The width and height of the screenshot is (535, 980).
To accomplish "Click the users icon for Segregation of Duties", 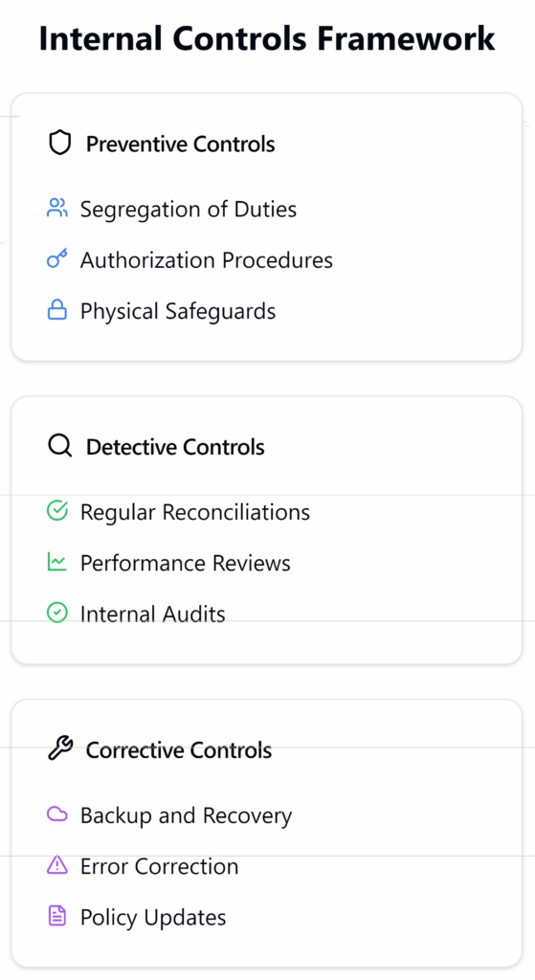I will [56, 208].
